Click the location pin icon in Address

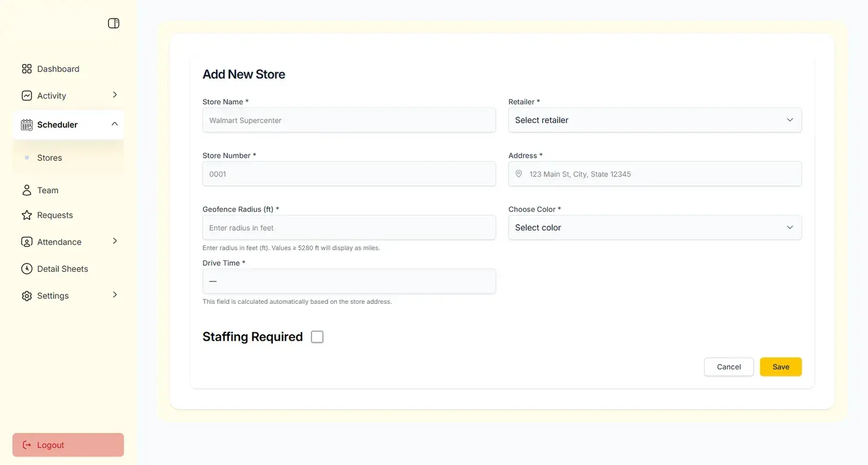pyautogui.click(x=519, y=174)
